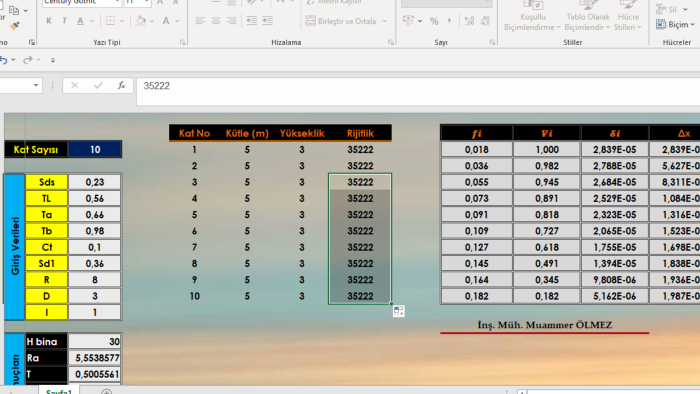Toggle italic (T) formatting

point(65,21)
